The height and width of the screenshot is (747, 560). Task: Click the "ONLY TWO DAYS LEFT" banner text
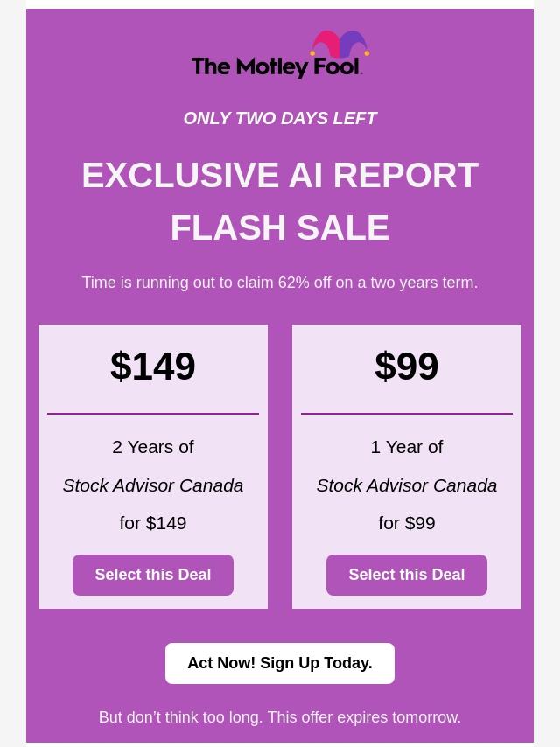pos(280,118)
